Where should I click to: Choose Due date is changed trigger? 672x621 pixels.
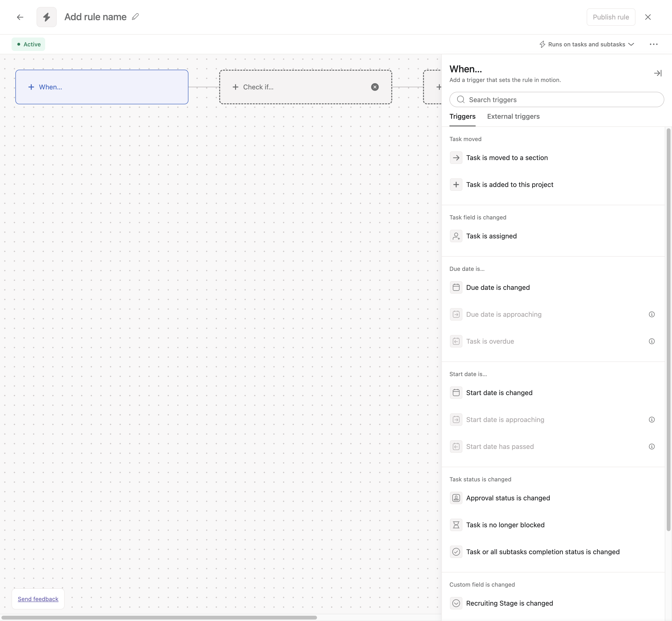(x=553, y=288)
